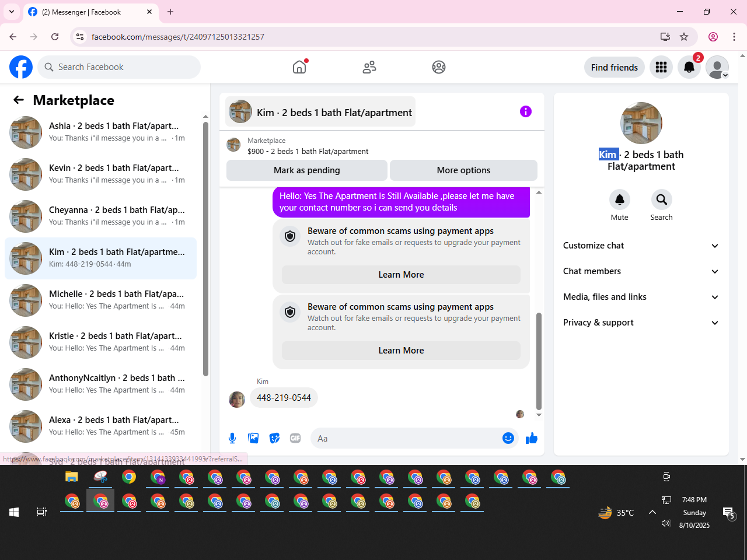
Task: Click the Aa message input field
Action: click(406, 438)
